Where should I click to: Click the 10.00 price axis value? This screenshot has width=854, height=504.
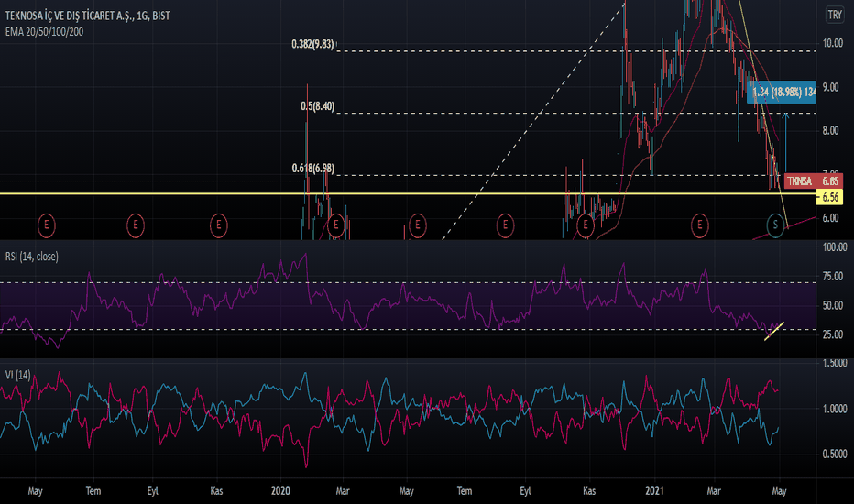tap(833, 43)
